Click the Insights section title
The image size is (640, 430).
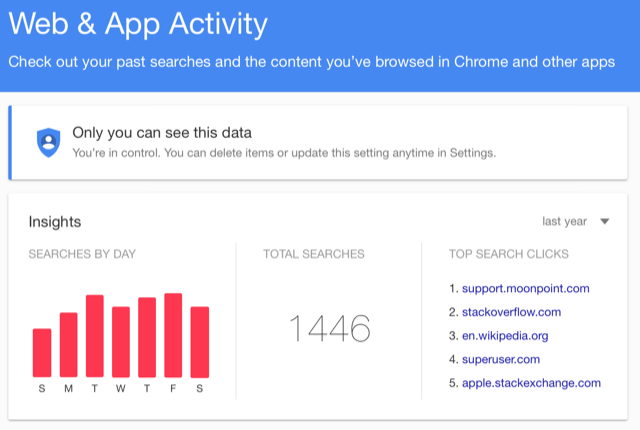(55, 222)
